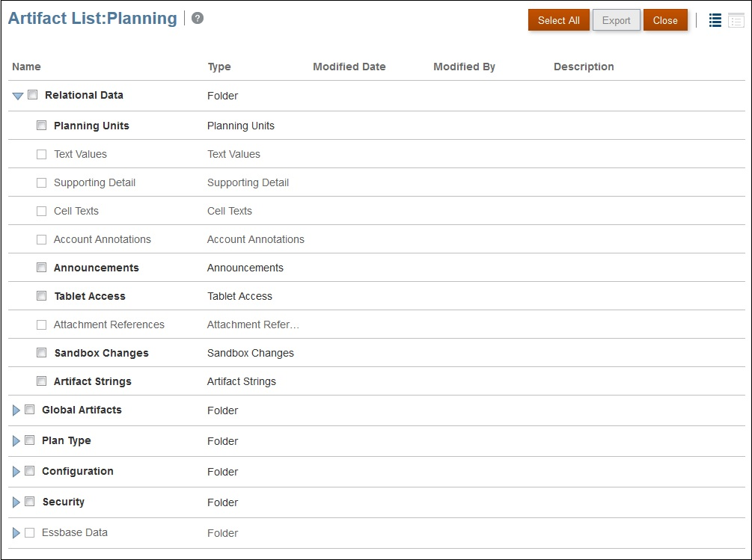Click the help question mark icon
This screenshot has height=560, width=752.
pyautogui.click(x=198, y=19)
